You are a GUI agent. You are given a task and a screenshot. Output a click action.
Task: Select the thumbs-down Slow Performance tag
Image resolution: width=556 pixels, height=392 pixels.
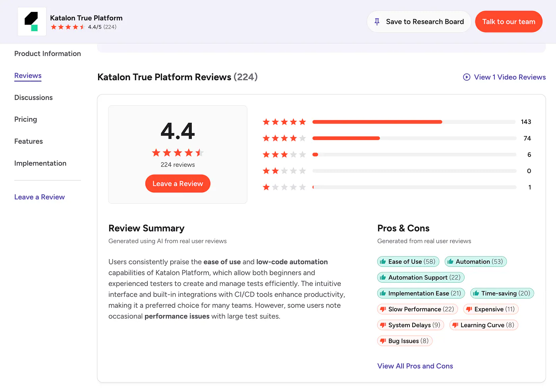click(x=417, y=309)
